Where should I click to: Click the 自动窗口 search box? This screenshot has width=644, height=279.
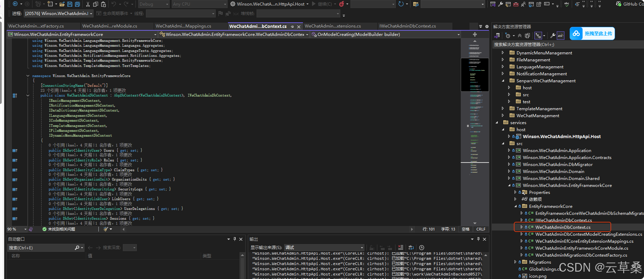[x=46, y=248]
